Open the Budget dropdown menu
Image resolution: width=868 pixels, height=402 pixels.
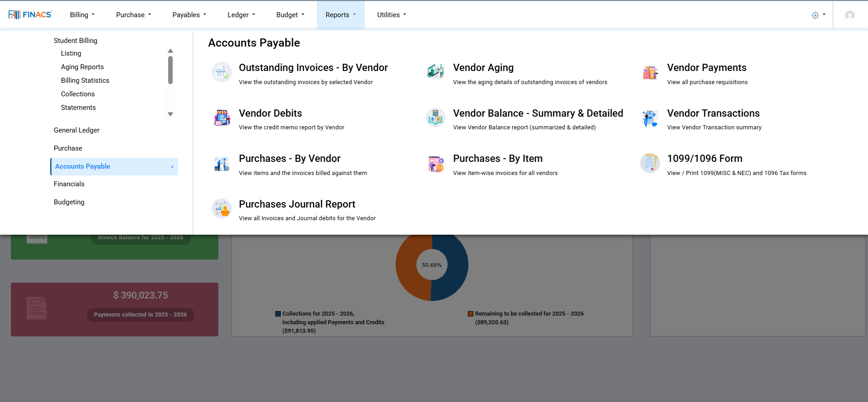point(290,15)
